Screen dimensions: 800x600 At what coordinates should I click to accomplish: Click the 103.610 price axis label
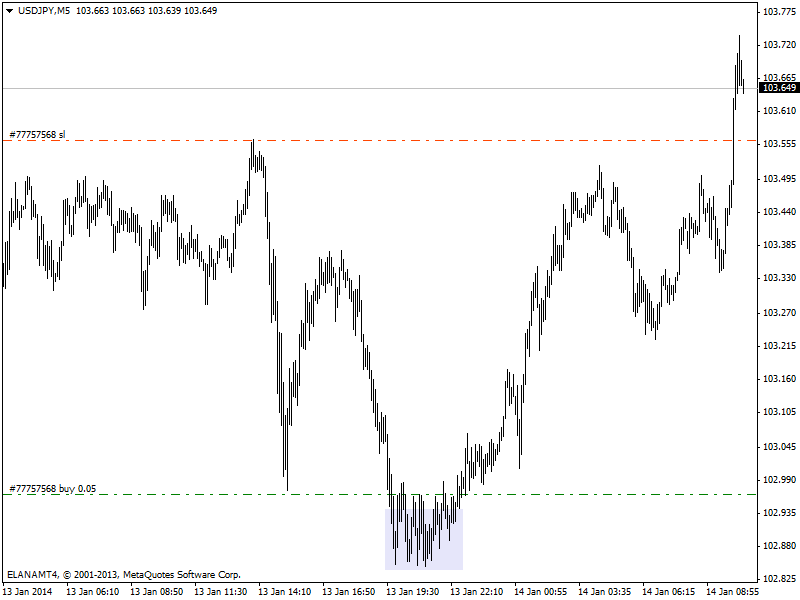click(779, 111)
